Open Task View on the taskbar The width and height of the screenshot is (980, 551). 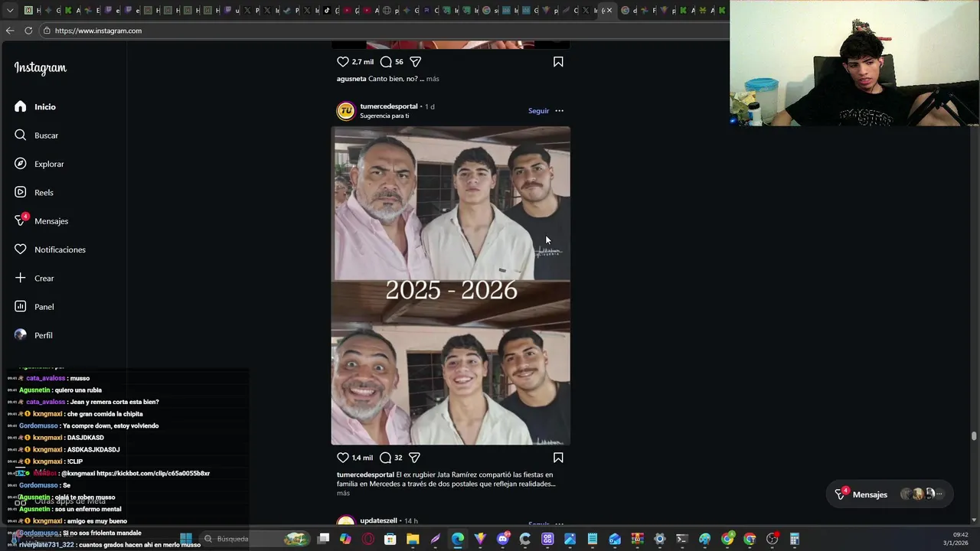click(324, 539)
